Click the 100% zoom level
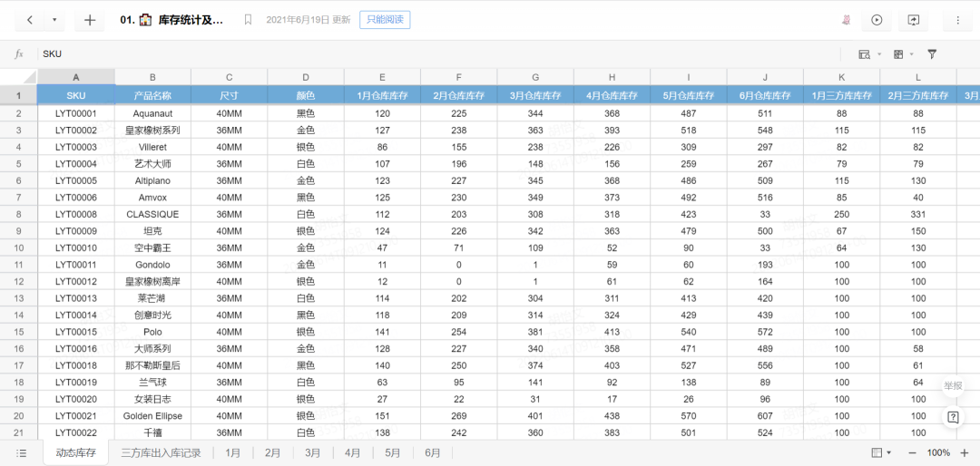The height and width of the screenshot is (466, 980). click(938, 453)
